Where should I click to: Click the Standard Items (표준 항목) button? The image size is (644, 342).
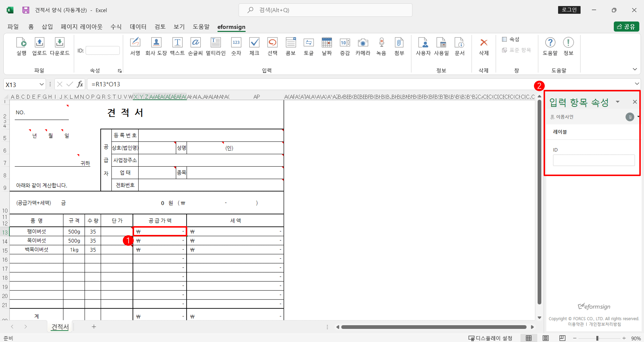pos(517,50)
